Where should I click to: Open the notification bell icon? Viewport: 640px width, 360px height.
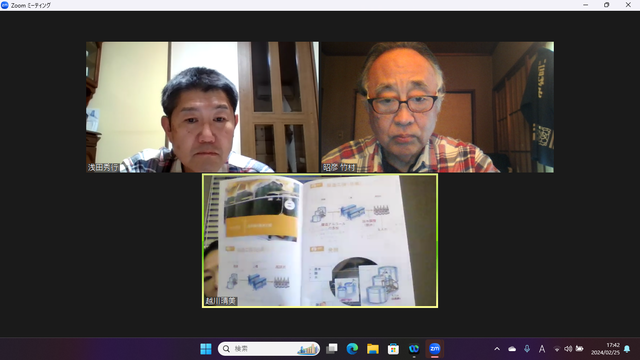[627, 349]
